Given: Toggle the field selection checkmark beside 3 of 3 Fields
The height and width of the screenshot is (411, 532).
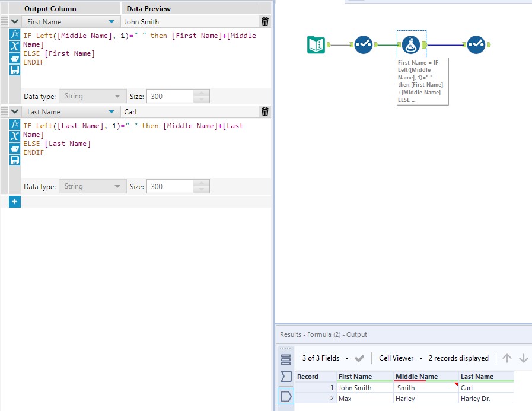Looking at the screenshot, I should [x=360, y=358].
